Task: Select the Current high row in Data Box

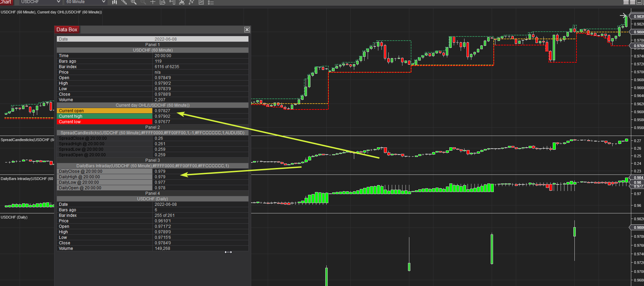Action: pos(153,116)
